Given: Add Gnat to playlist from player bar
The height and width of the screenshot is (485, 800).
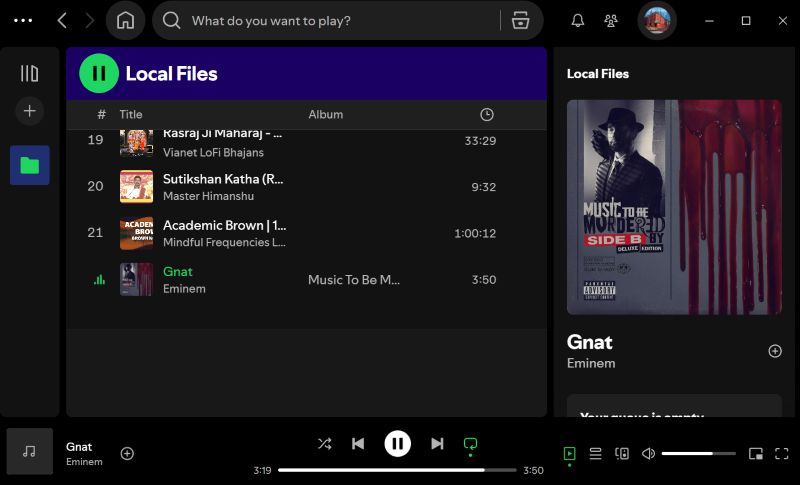Looking at the screenshot, I should point(127,453).
